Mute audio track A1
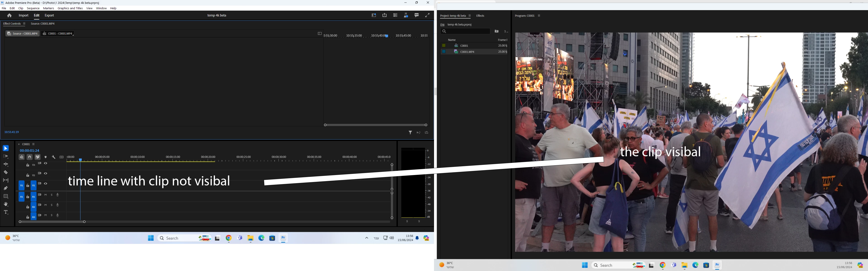 [x=45, y=195]
